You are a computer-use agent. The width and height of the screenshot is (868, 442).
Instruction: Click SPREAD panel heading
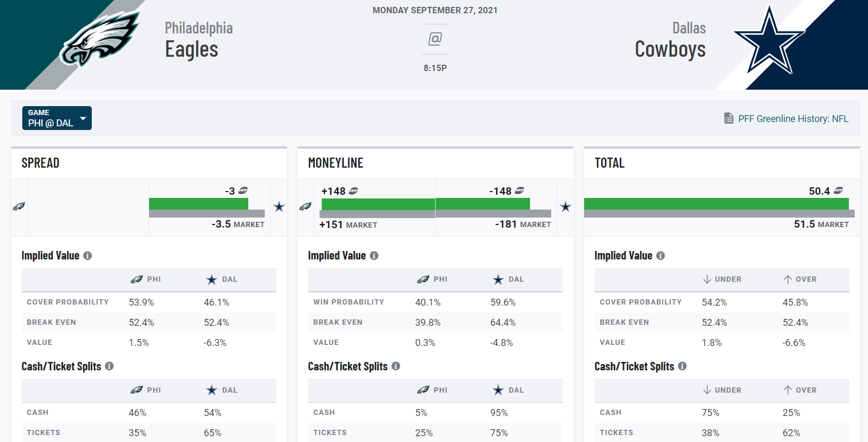(40, 163)
